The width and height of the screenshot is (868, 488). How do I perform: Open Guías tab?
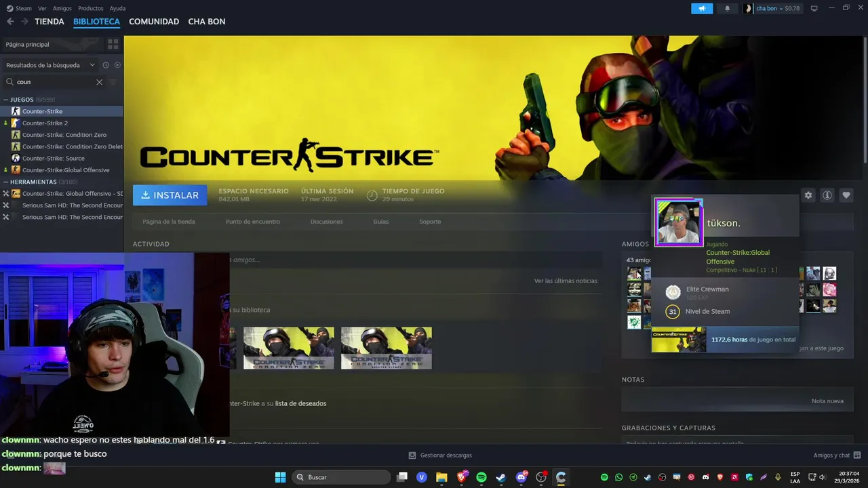(x=381, y=222)
